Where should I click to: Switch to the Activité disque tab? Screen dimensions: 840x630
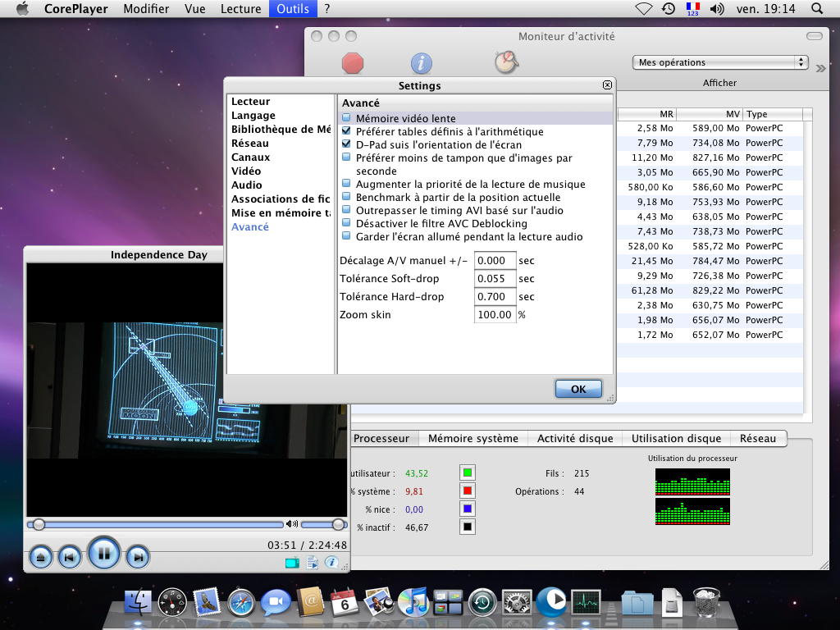click(x=575, y=438)
